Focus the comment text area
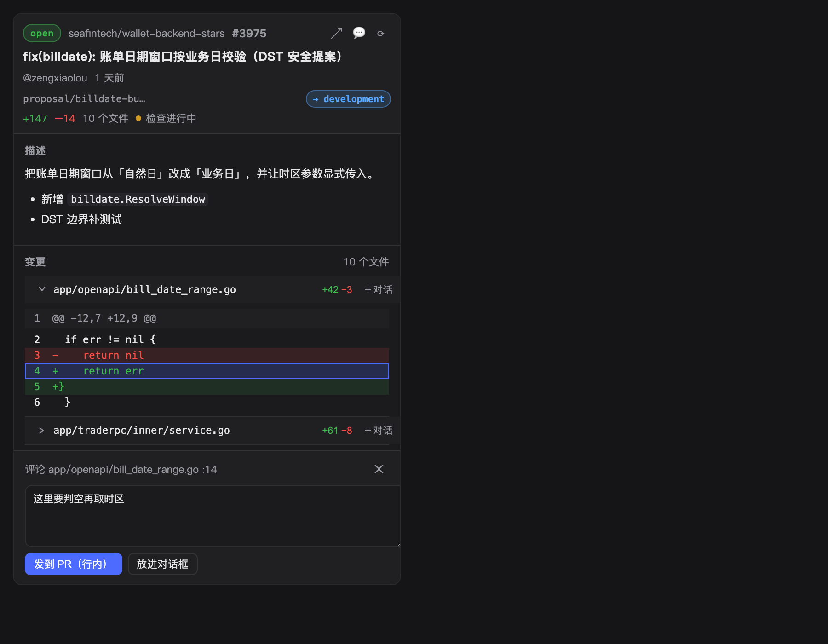Viewport: 828px width, 644px height. tap(213, 516)
